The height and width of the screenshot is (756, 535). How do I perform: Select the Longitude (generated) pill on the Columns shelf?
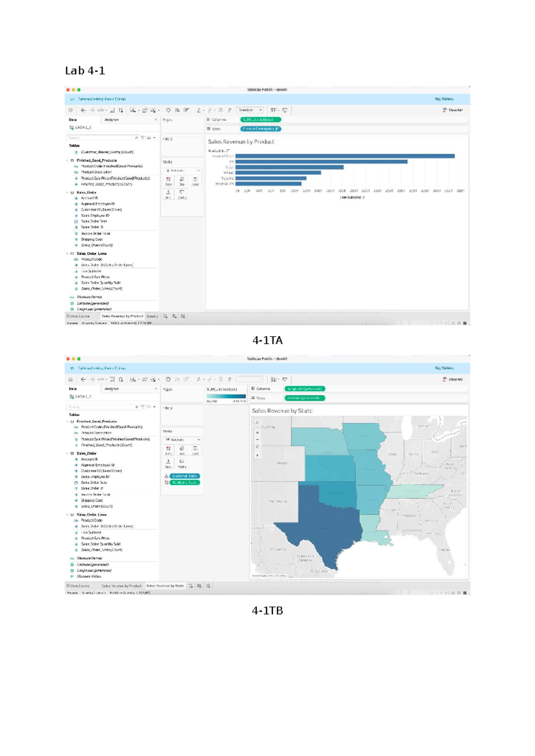pos(305,389)
